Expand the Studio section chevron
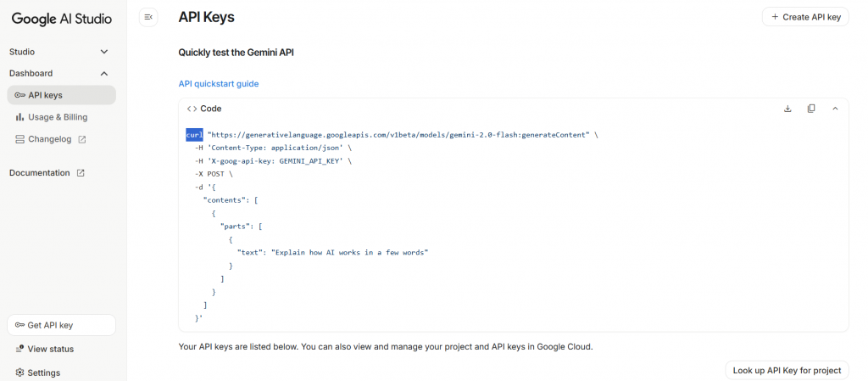This screenshot has height=381, width=868. click(x=104, y=52)
